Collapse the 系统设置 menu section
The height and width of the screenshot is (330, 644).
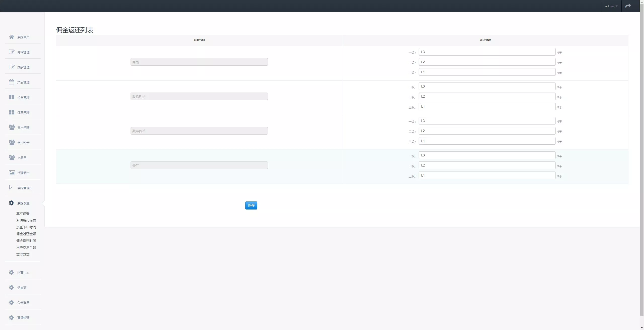click(x=23, y=203)
